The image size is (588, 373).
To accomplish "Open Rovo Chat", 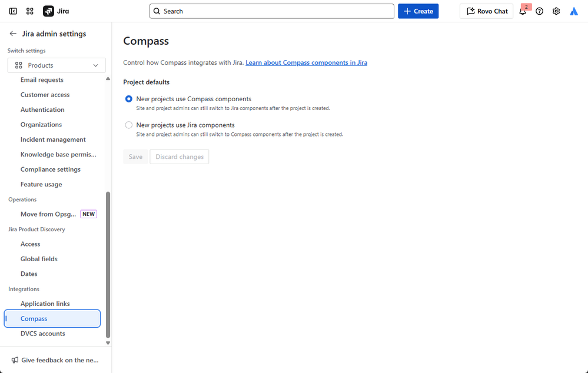I will [486, 11].
